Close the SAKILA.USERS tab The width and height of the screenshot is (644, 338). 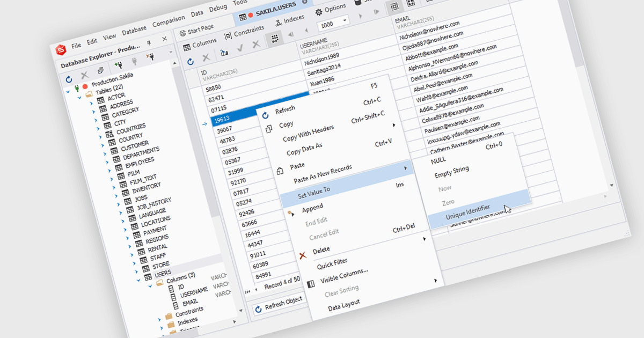[x=305, y=2]
